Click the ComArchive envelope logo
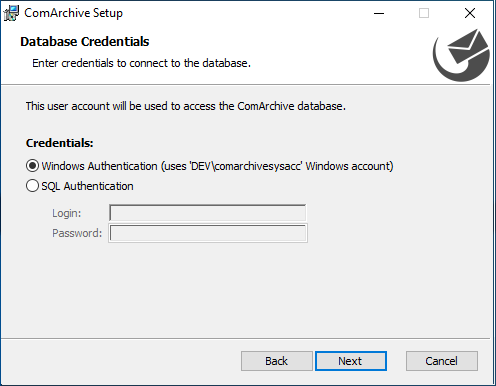The height and width of the screenshot is (386, 496). [x=461, y=55]
